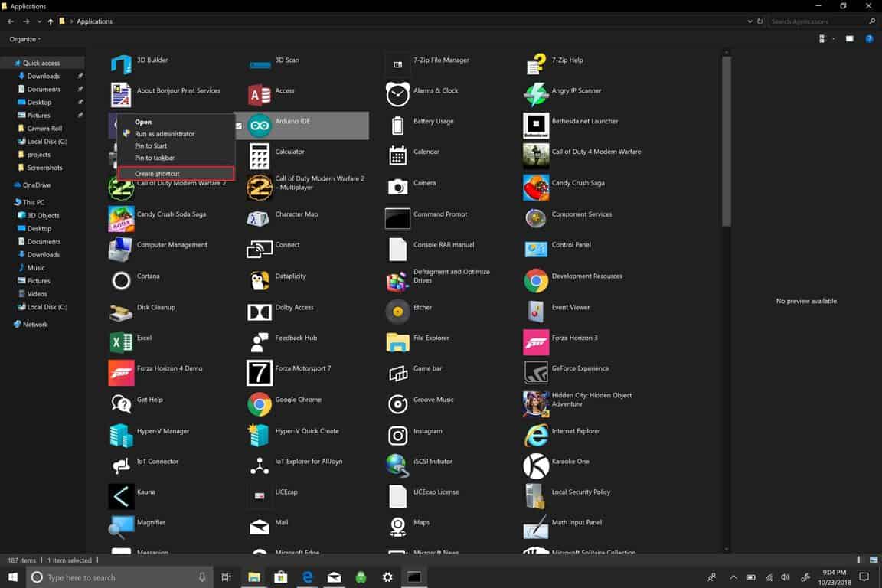The height and width of the screenshot is (588, 882).
Task: Click the Angry IP Scanner icon
Action: tap(536, 94)
